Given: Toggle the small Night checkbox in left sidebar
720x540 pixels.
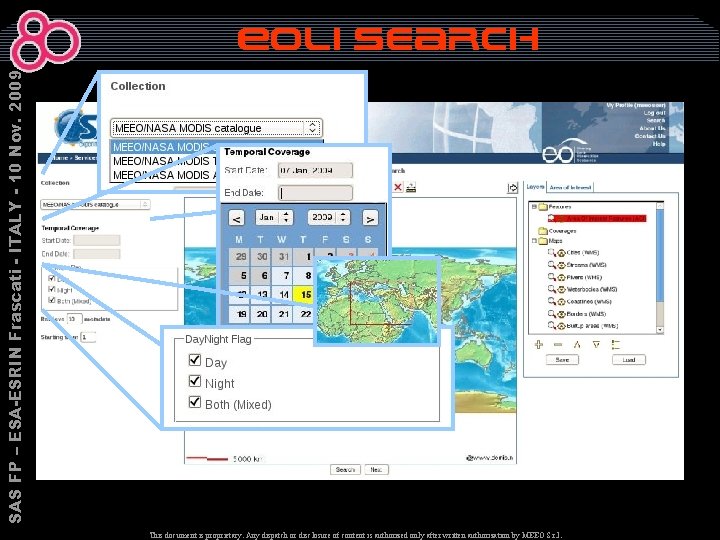Looking at the screenshot, I should click(51, 289).
